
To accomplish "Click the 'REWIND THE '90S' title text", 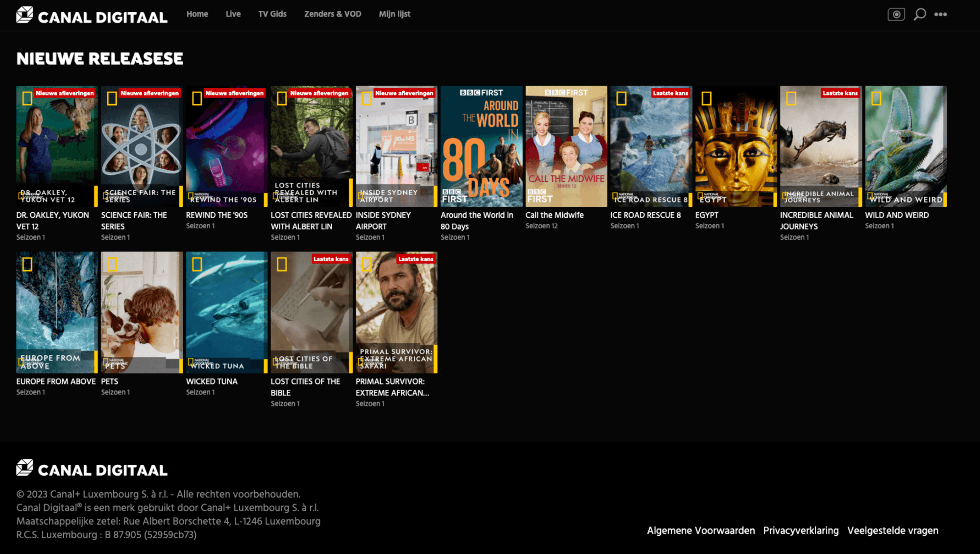I will coord(217,215).
